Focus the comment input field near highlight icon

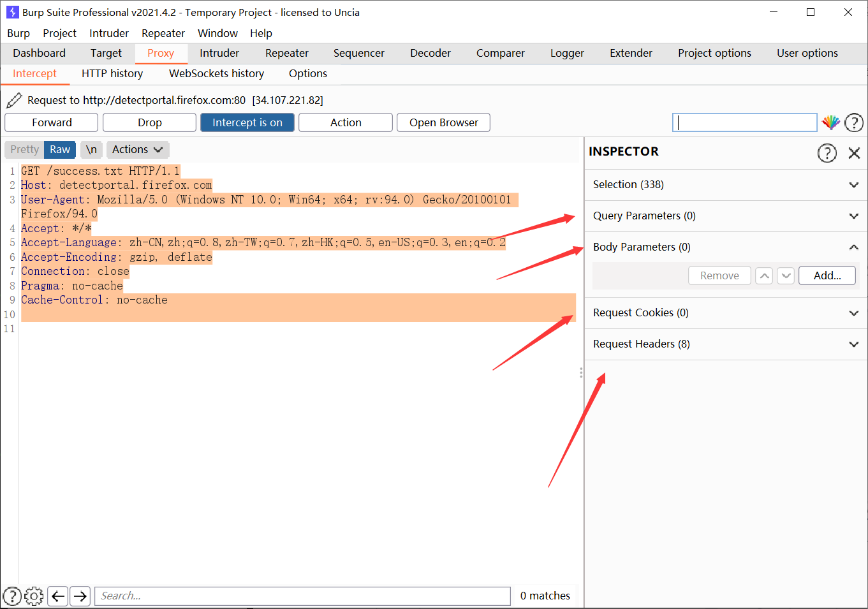coord(745,122)
